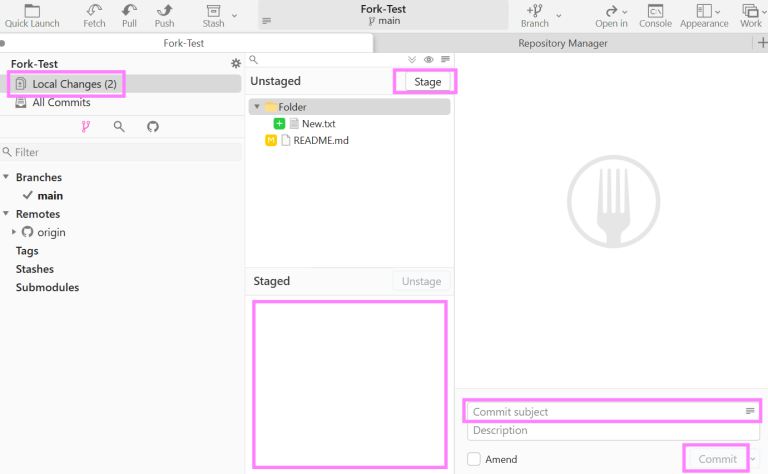
Task: Select the Stashes section
Action: [x=35, y=269]
